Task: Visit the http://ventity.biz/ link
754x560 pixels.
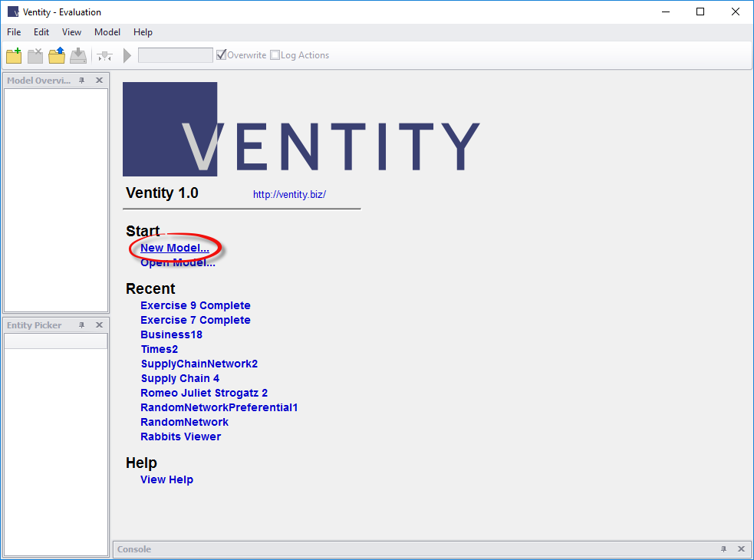Action: click(x=289, y=194)
